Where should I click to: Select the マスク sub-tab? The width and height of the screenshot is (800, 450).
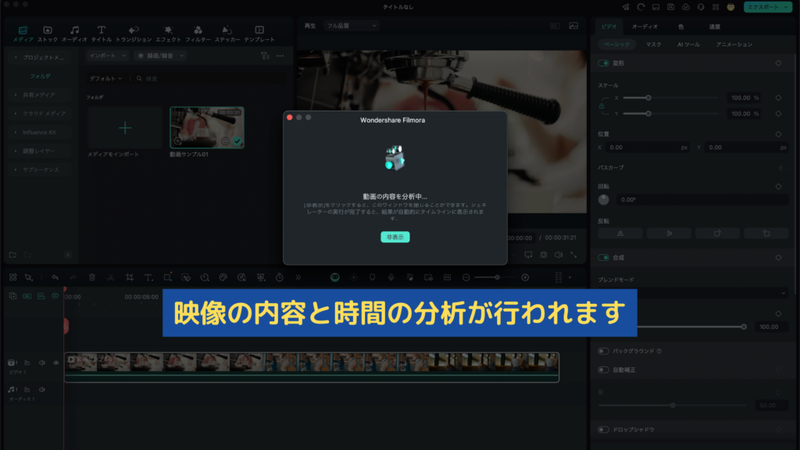[654, 44]
